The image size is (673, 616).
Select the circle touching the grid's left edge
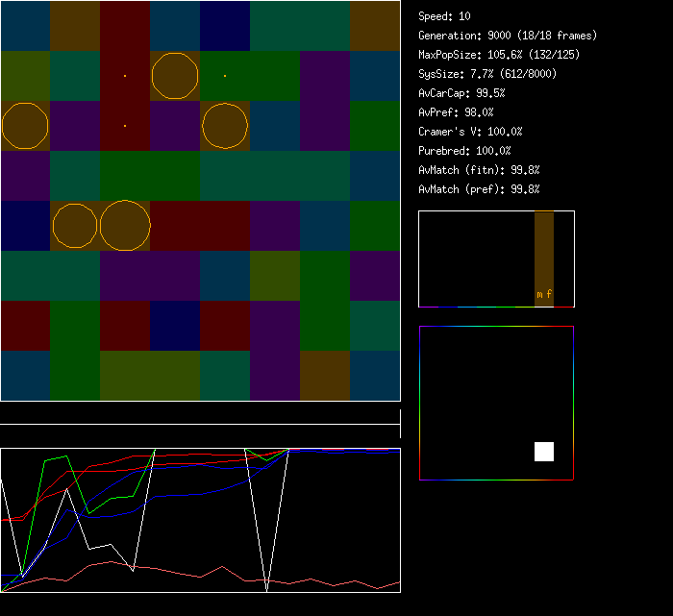point(25,126)
